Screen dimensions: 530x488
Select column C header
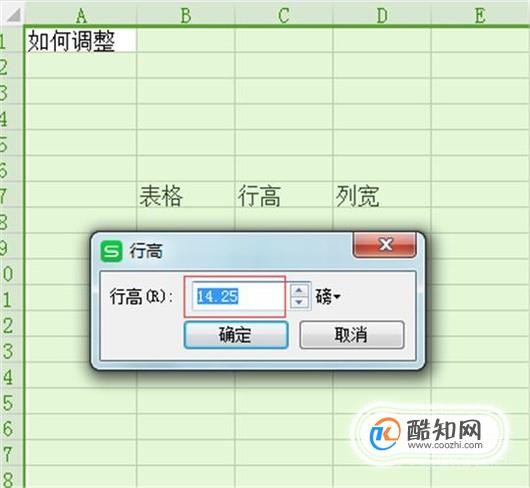point(284,15)
